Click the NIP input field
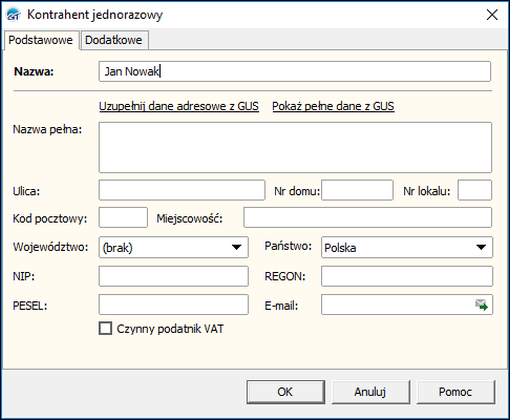 point(174,276)
